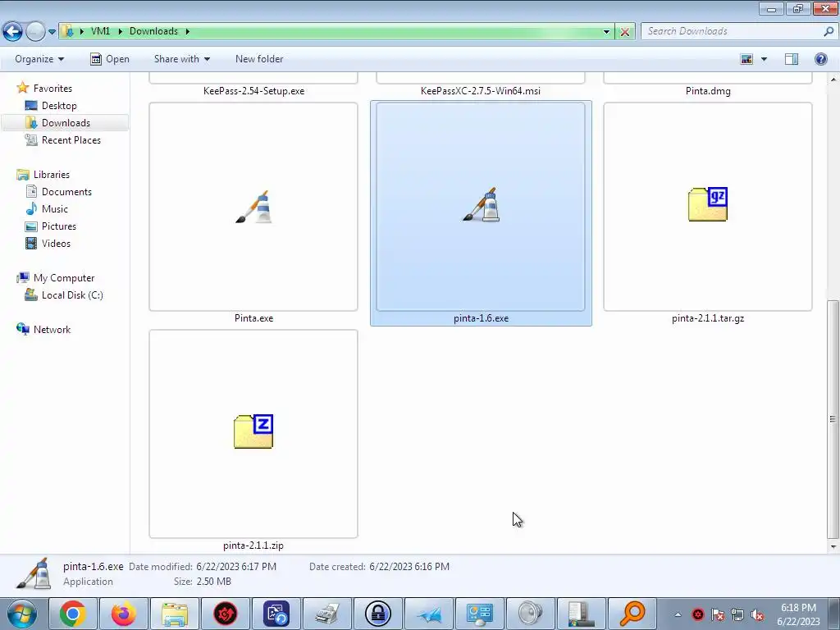Launch Google Chrome from taskbar

coord(73,614)
